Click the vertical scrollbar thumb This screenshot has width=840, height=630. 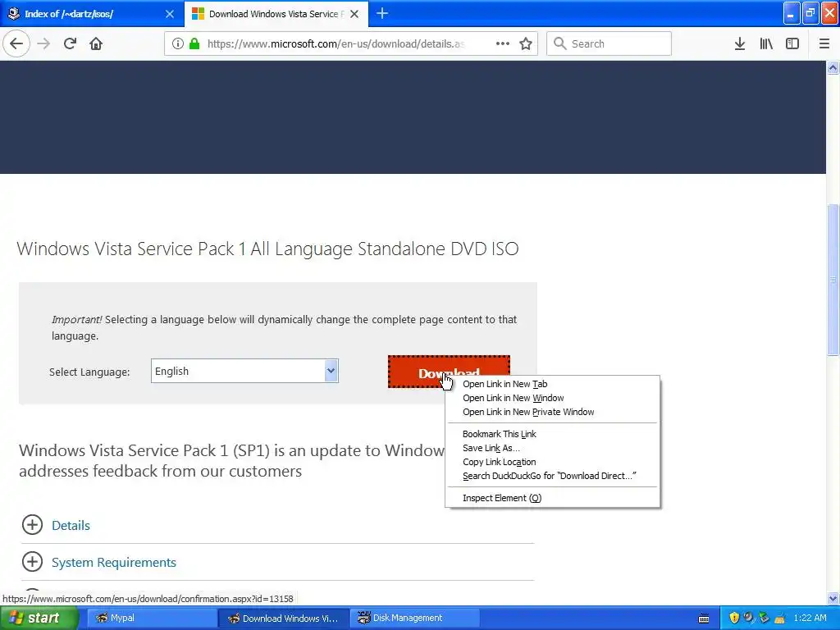click(833, 279)
